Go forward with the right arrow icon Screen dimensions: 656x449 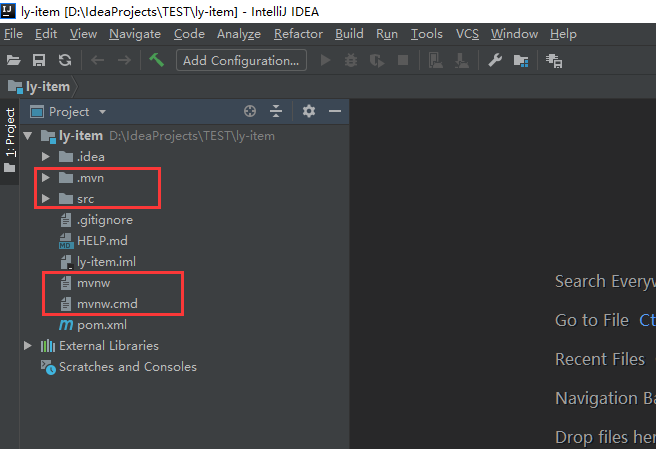pyautogui.click(x=124, y=61)
